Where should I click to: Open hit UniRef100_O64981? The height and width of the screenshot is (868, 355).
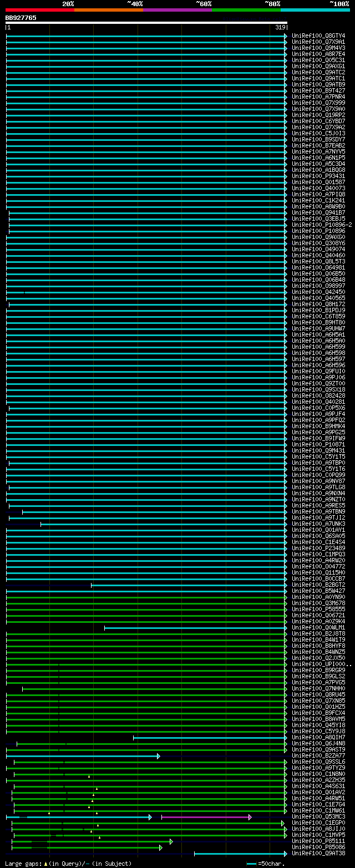click(x=318, y=268)
